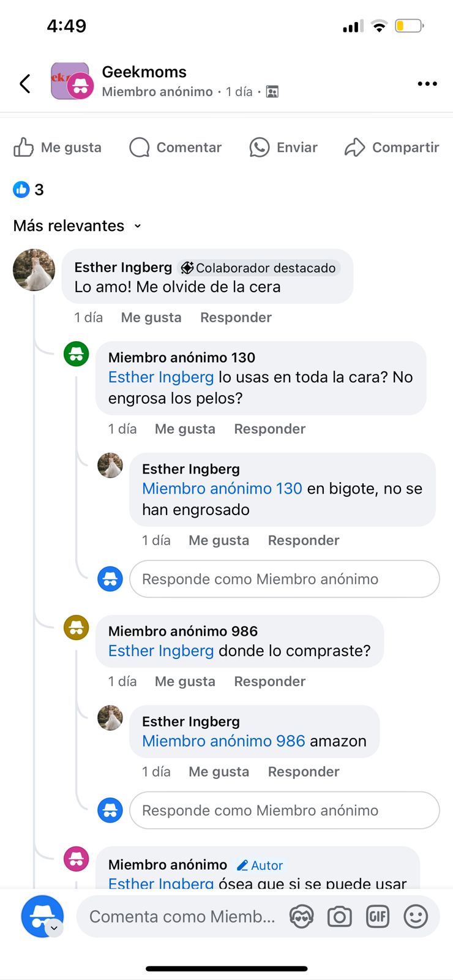The image size is (453, 980).
Task: Tap the Compartir share button
Action: coord(392,148)
